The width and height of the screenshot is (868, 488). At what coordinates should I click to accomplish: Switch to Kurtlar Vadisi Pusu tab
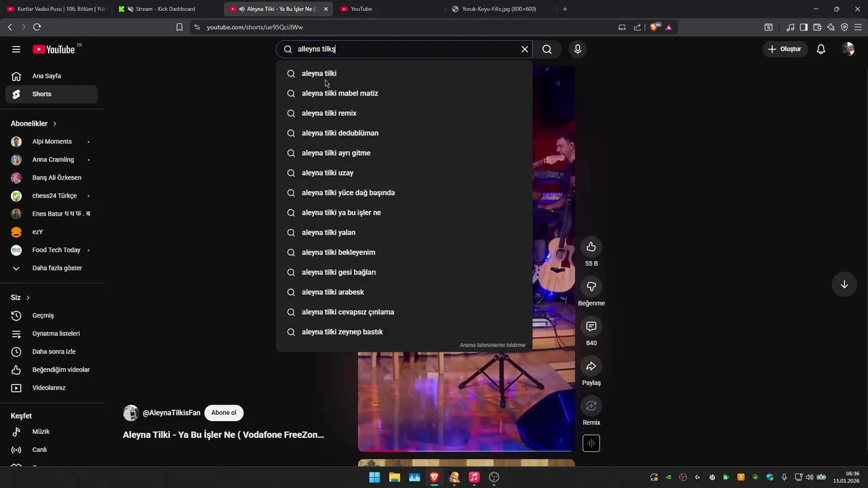[56, 9]
